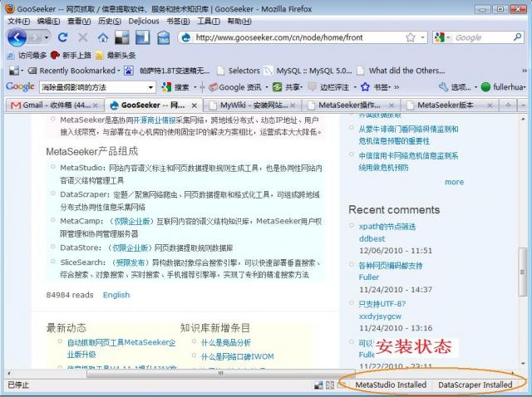
Task: Click into the URL address field
Action: click(298, 37)
